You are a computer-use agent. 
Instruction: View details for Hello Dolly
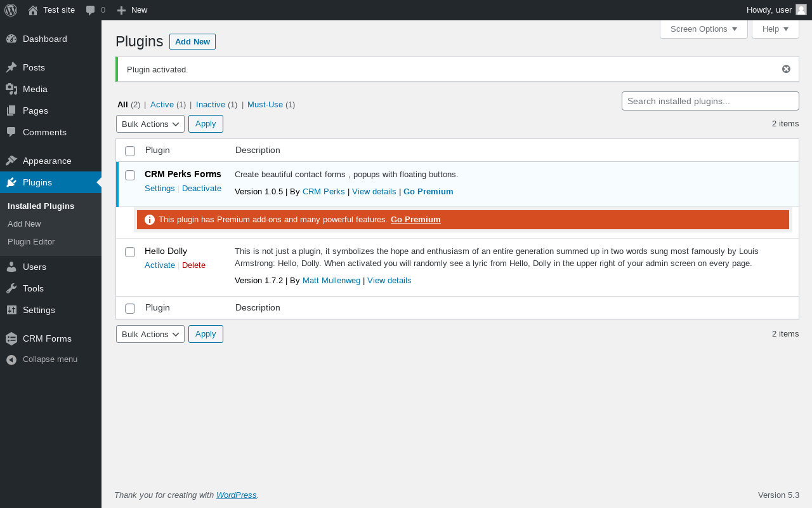coord(390,281)
